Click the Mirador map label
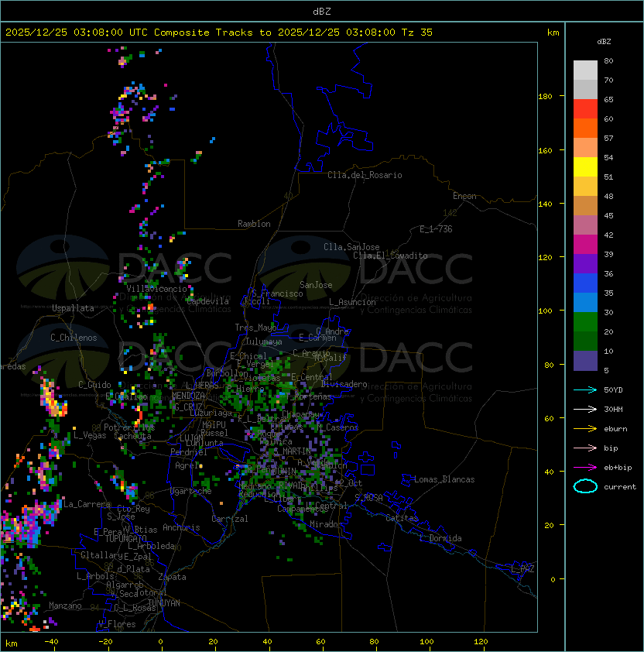This screenshot has width=644, height=652. point(326,524)
